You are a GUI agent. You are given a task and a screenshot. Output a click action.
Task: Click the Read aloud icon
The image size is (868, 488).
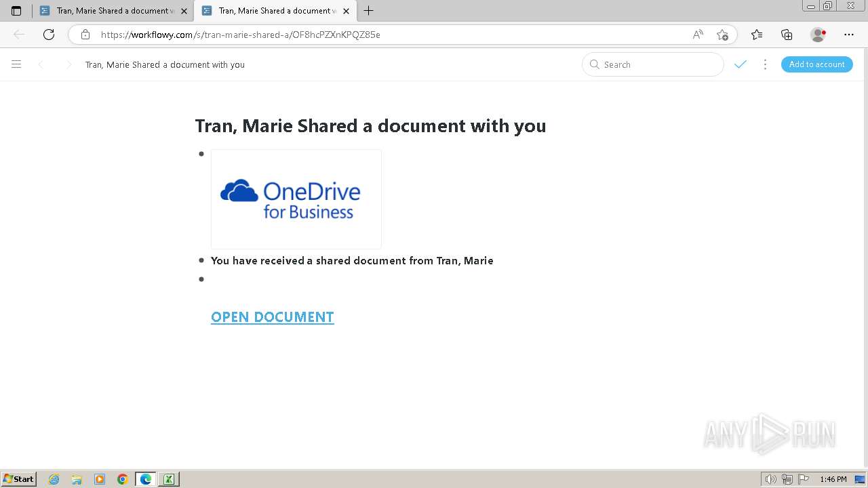(x=697, y=35)
